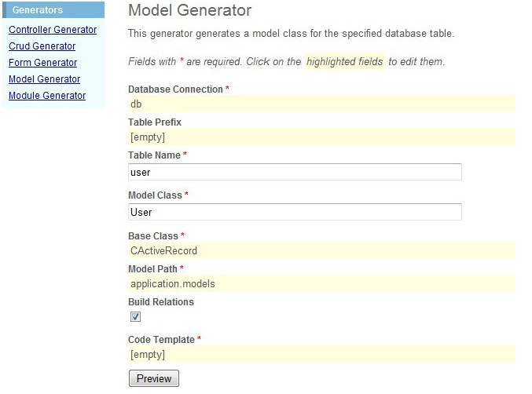The height and width of the screenshot is (394, 532).
Task: Edit the highlighted 'db' Database Connection value
Action: (x=321, y=104)
